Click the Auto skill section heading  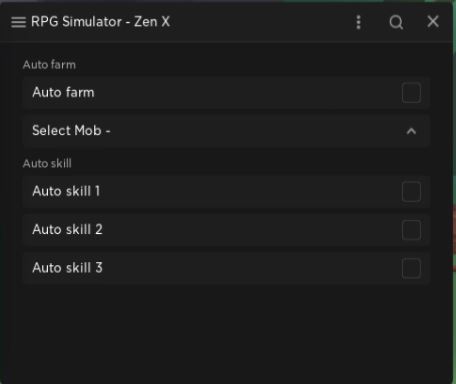[x=47, y=164]
